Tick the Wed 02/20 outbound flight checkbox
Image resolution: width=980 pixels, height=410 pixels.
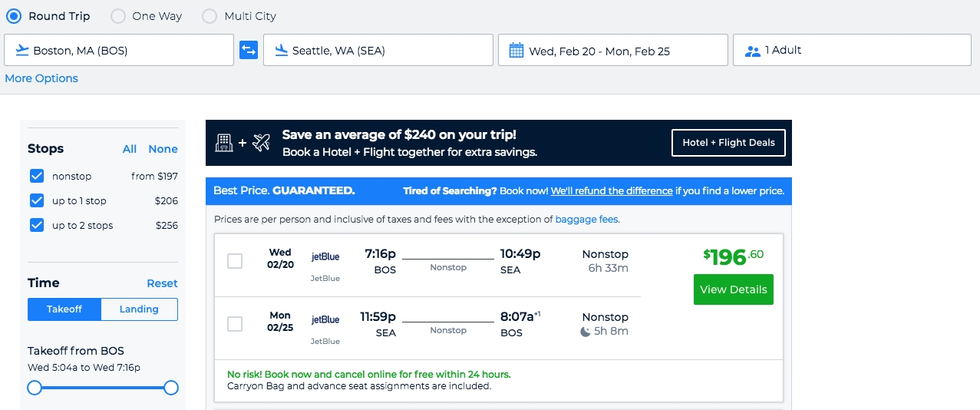(235, 261)
